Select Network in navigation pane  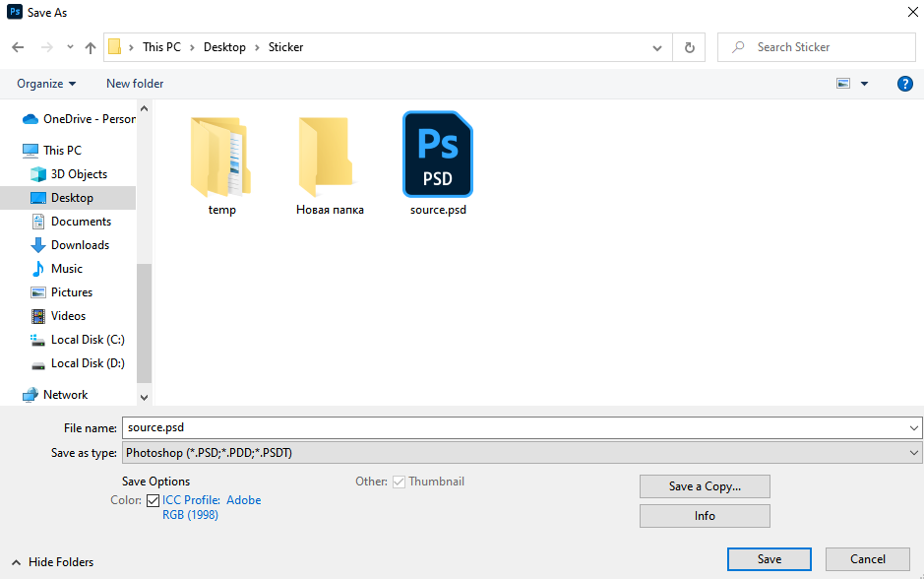click(x=55, y=395)
